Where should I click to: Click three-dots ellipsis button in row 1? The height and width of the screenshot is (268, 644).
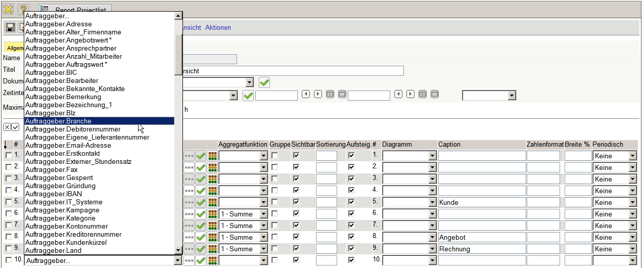(x=189, y=156)
